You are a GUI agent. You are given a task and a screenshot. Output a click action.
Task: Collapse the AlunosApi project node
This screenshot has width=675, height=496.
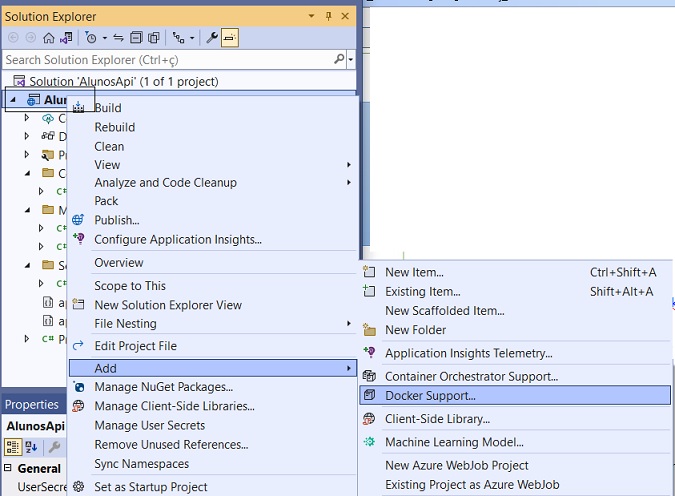(13, 100)
